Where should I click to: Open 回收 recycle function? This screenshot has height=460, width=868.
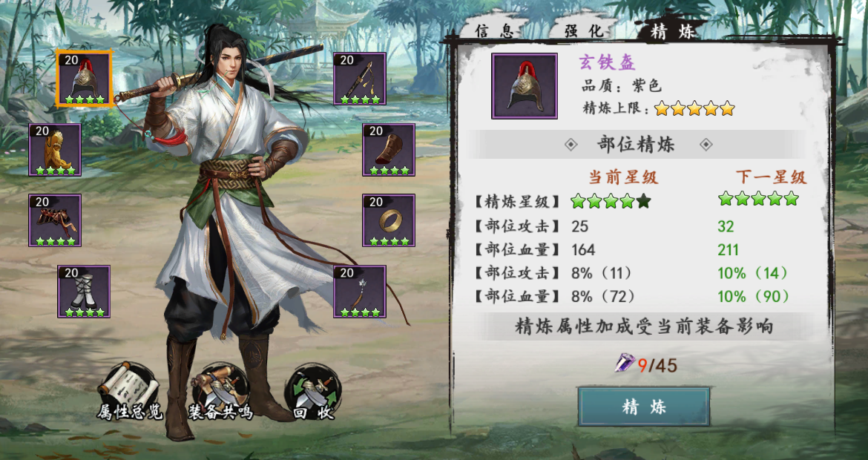[313, 392]
